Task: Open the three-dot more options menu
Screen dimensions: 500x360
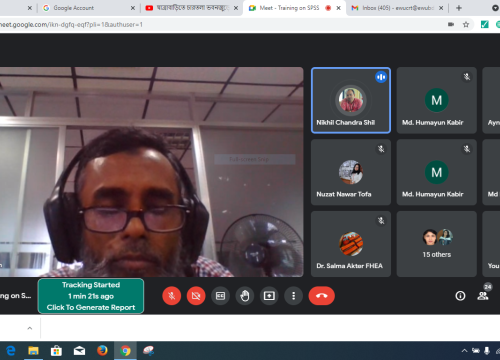Action: pyautogui.click(x=293, y=296)
